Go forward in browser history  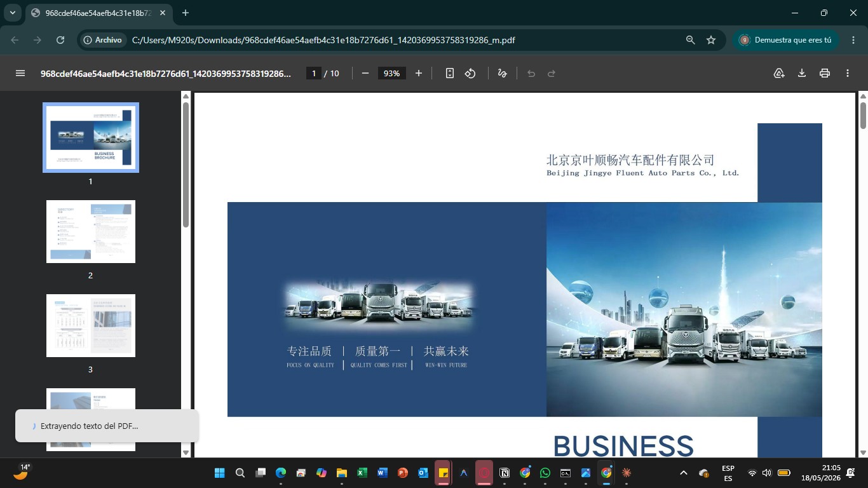[x=37, y=40]
